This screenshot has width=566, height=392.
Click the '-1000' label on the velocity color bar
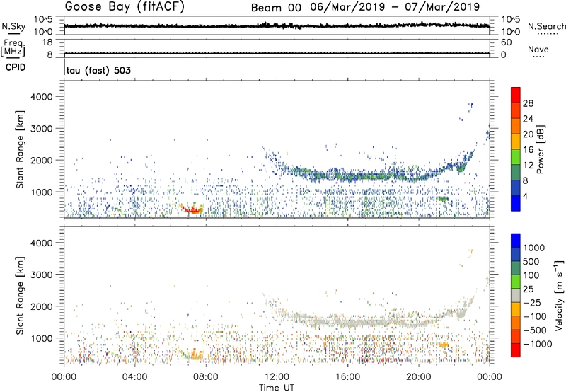click(538, 344)
